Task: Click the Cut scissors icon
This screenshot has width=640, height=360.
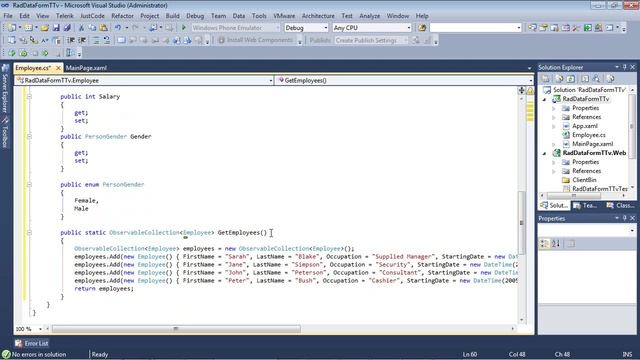Action: point(81,28)
